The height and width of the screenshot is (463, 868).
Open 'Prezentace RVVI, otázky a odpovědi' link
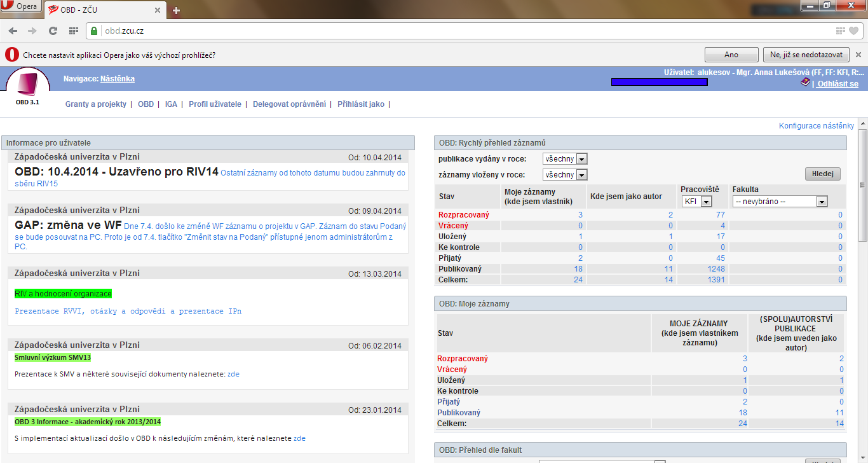[128, 312]
